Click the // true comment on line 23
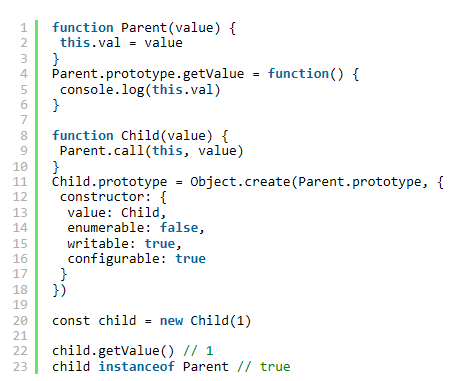This screenshot has height=381, width=472. 264,366
